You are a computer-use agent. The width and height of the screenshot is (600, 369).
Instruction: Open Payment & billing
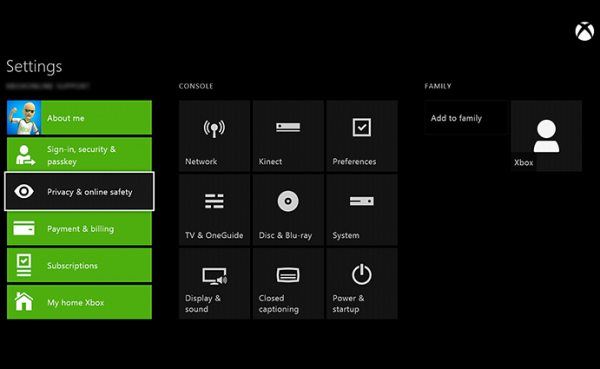(79, 228)
